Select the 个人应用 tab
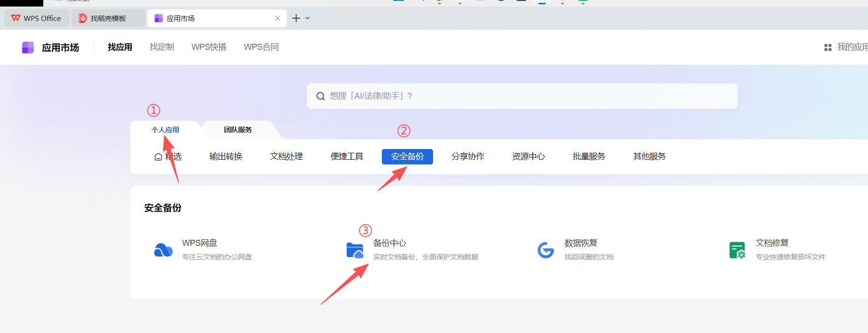Screen dimensions: 868x333 (x=165, y=130)
